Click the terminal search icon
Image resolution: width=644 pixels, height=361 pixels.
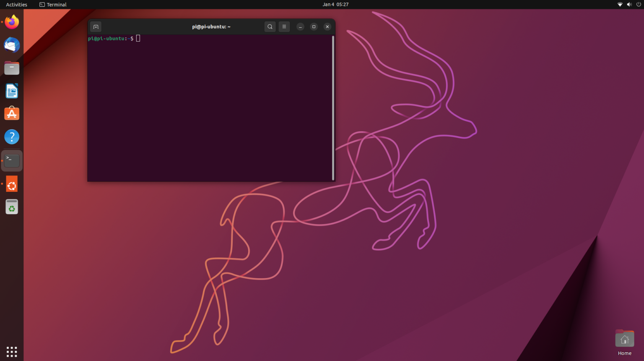coord(270,27)
